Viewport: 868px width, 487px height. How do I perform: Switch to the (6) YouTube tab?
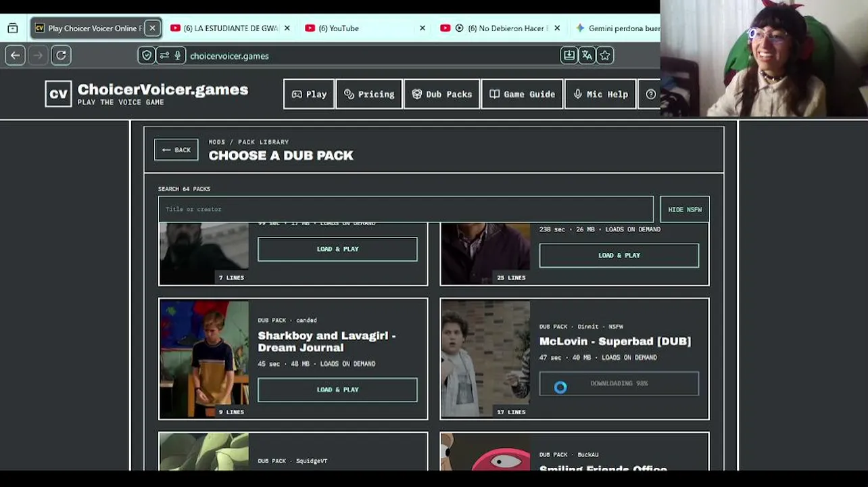[x=366, y=28]
